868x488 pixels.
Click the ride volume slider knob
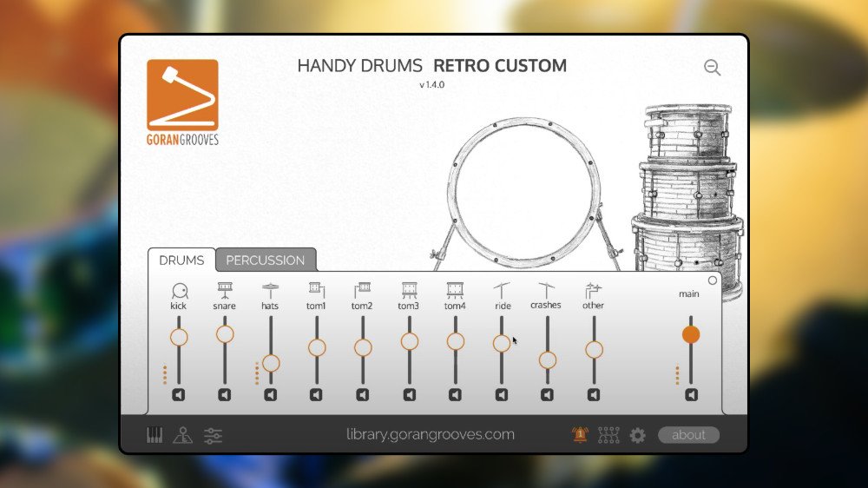pos(502,344)
